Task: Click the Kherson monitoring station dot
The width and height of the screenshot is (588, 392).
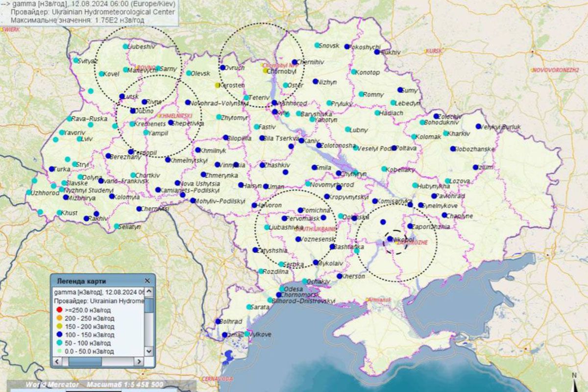Action: tap(340, 276)
